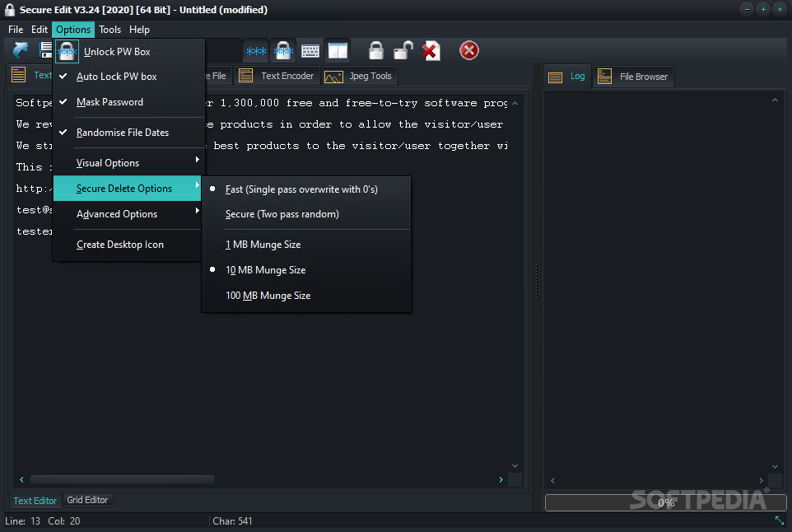Click the open padlock decrypt icon
Image resolution: width=792 pixels, height=532 pixels.
(x=403, y=50)
